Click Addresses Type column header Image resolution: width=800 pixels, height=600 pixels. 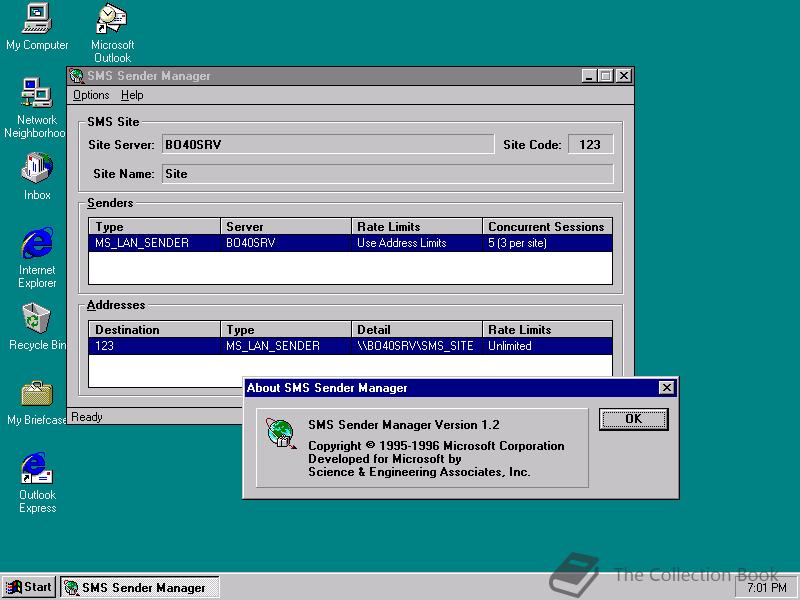click(286, 330)
